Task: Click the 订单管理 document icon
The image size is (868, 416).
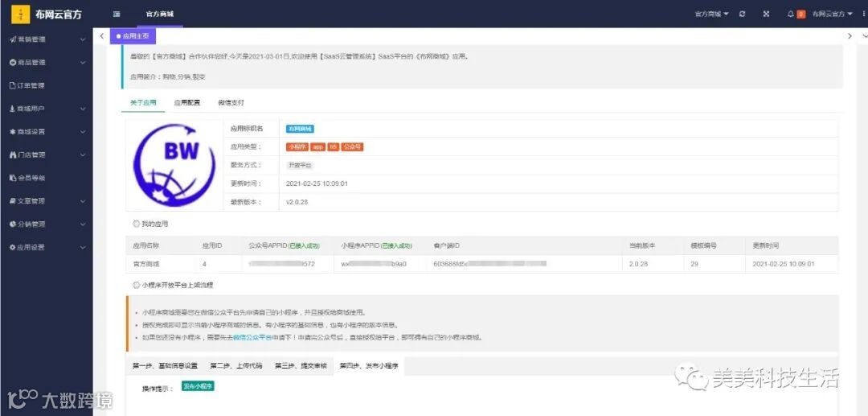Action: tap(13, 86)
